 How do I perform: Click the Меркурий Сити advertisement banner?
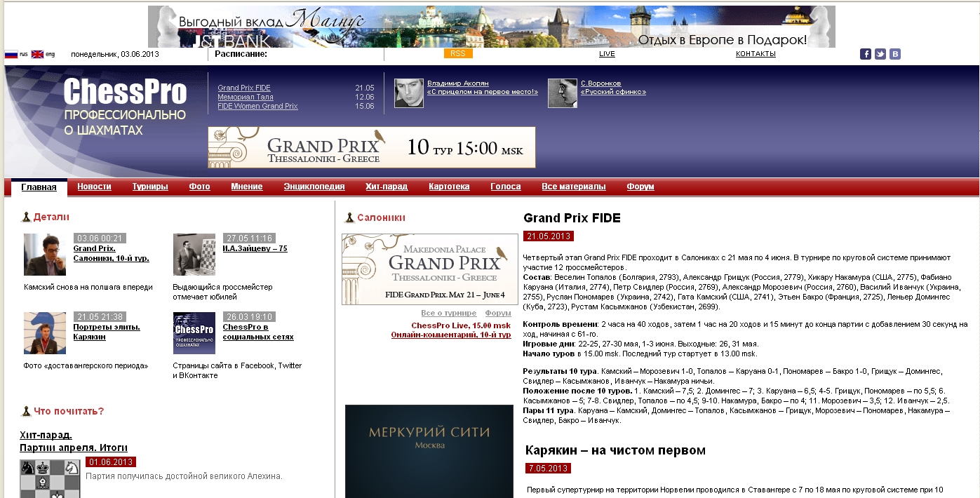point(429,450)
